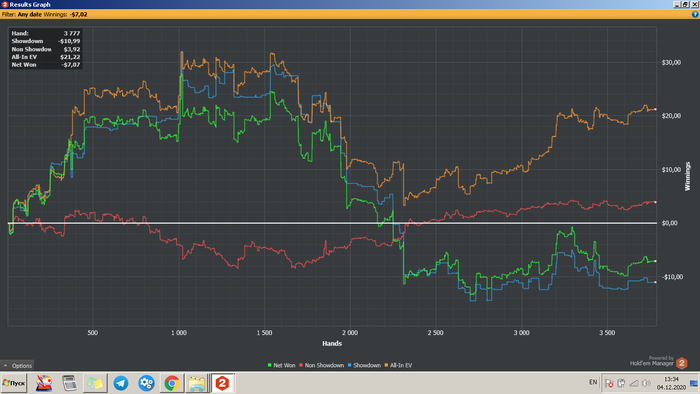Toggle Showdown series in legend
This screenshot has height=394, width=700.
(364, 365)
